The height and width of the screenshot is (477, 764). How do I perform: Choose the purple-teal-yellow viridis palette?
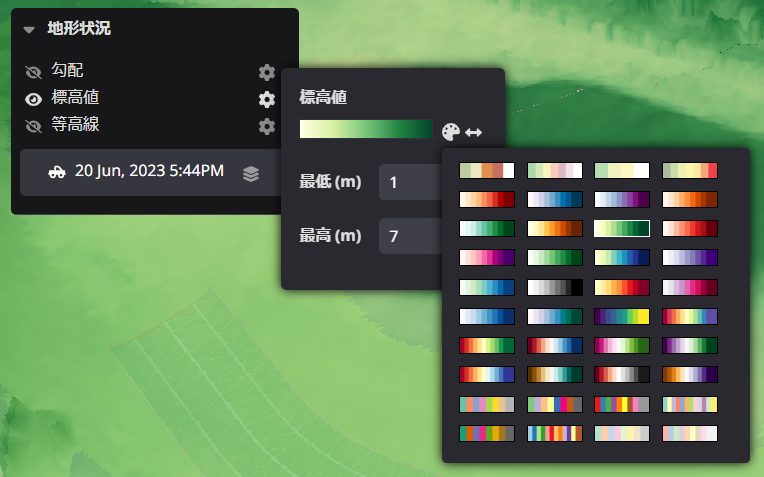coord(622,317)
